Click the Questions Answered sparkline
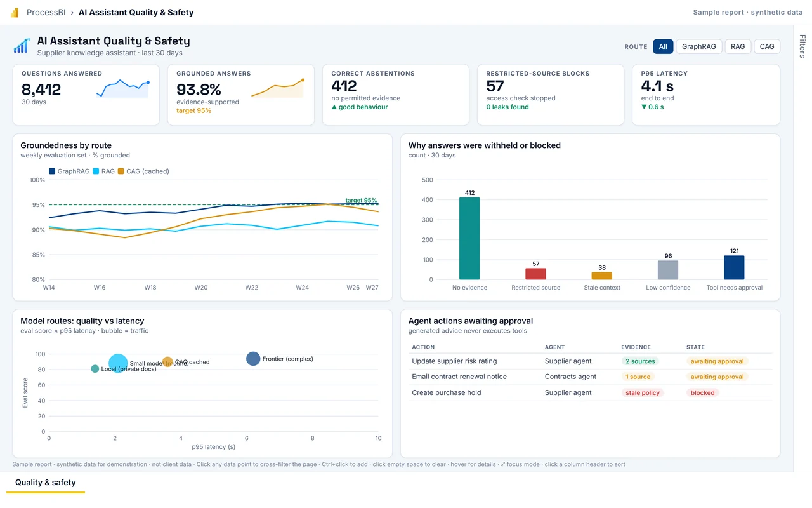This screenshot has height=508, width=812. 122,88
